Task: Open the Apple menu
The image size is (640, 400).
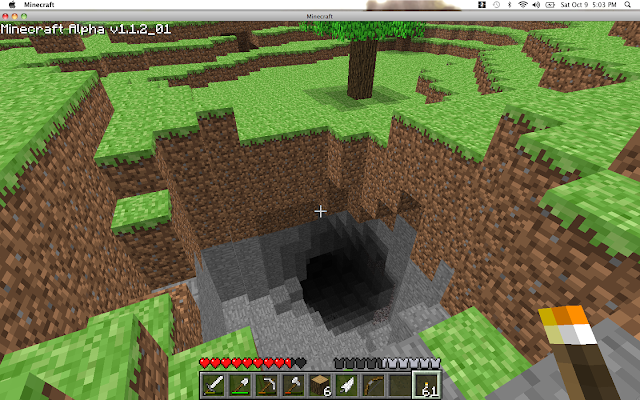Action: (12, 4)
